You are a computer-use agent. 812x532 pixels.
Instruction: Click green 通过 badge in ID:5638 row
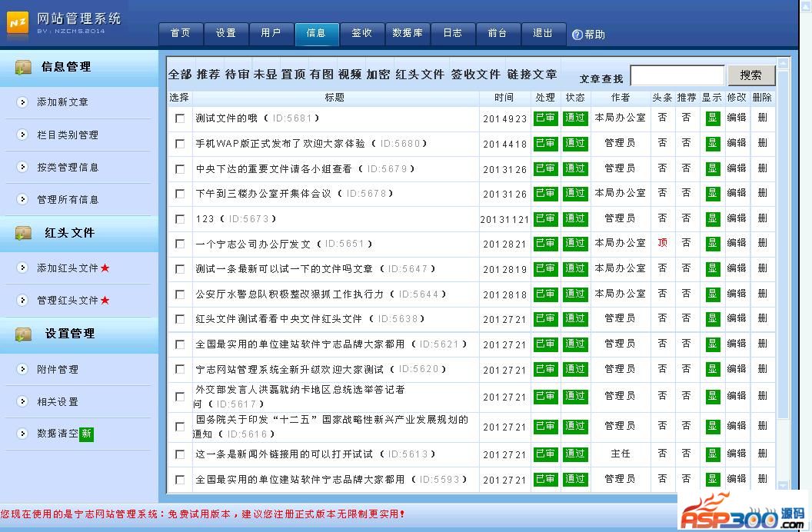pos(575,319)
